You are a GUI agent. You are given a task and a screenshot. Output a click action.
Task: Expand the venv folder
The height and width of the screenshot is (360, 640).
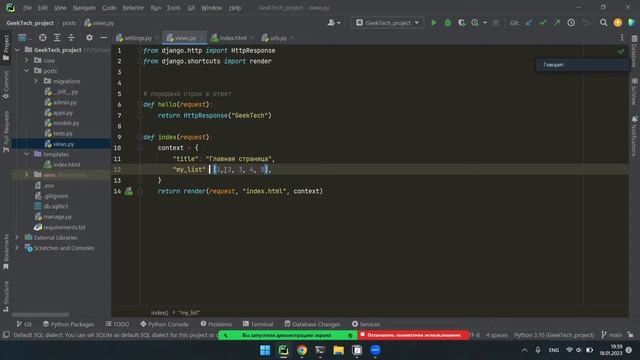click(27, 175)
